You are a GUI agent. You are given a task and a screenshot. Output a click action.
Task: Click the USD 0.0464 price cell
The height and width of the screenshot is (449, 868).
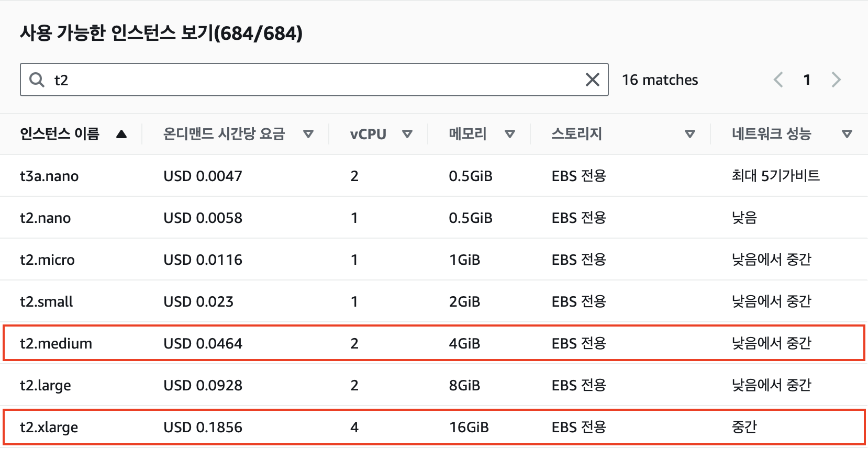203,343
